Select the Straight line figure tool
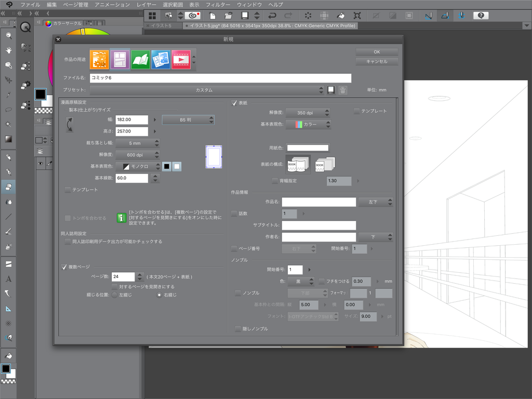Screen dimensions: 532x399 pos(8,217)
